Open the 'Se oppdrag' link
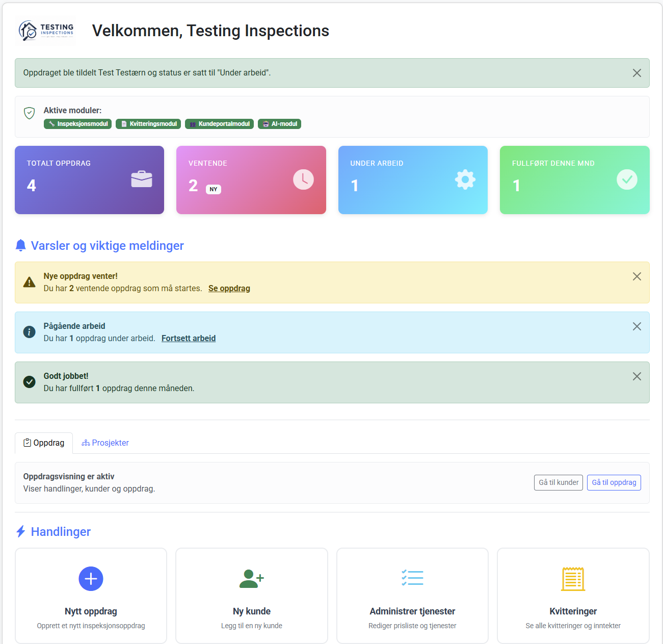Viewport: 663px width, 644px height. click(x=229, y=289)
